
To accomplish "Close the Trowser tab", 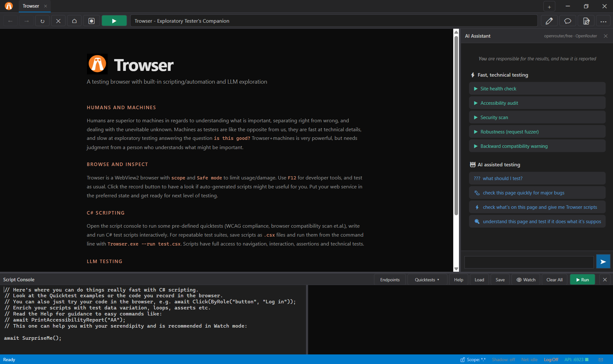I will click(x=45, y=6).
